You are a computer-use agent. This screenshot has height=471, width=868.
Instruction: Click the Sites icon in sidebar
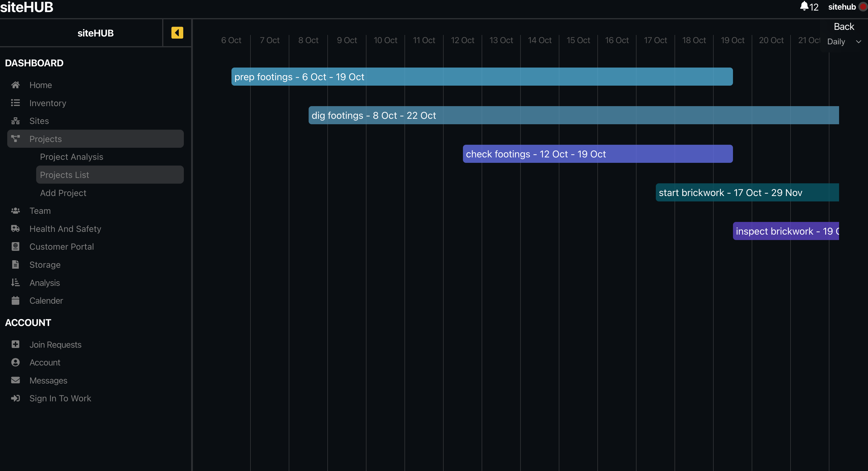coord(15,121)
